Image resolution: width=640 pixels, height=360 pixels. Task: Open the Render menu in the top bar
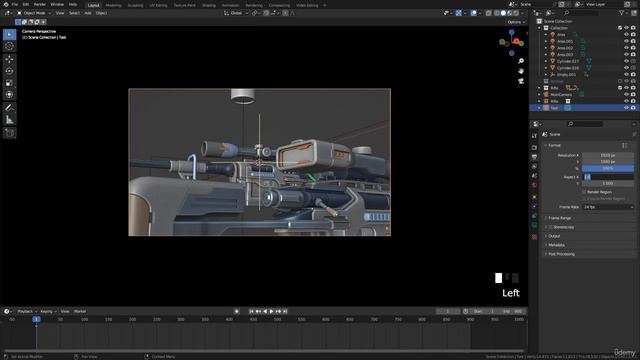pos(40,4)
